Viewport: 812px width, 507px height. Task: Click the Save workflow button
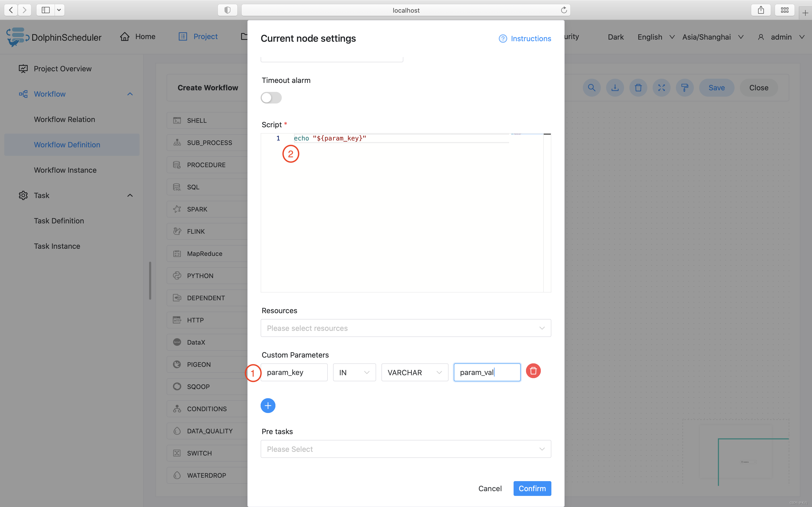716,87
